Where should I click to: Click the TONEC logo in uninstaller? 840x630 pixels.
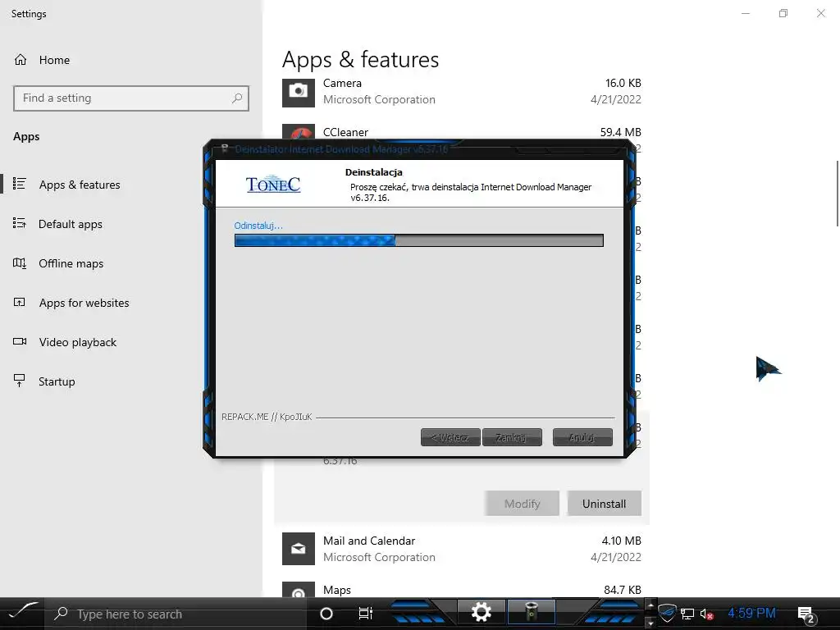tap(273, 184)
